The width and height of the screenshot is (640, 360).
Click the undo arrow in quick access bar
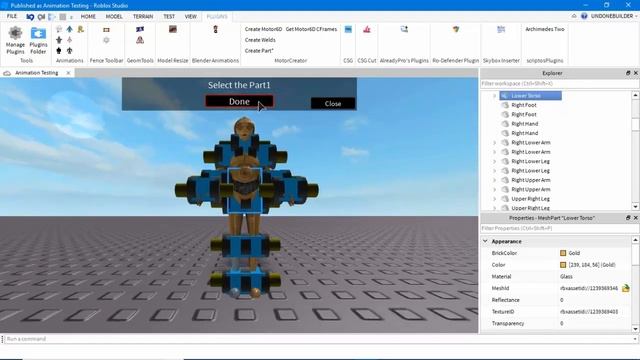point(30,17)
